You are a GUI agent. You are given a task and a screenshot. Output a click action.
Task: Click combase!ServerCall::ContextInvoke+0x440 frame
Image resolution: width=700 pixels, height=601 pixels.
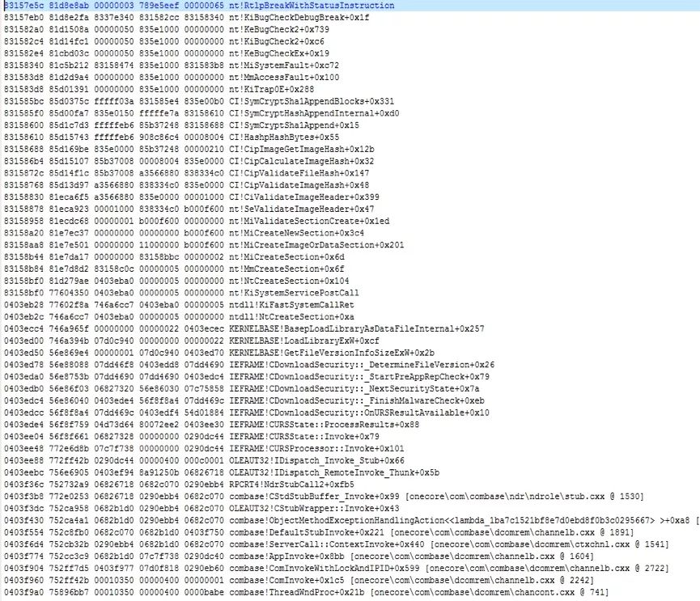click(336, 544)
